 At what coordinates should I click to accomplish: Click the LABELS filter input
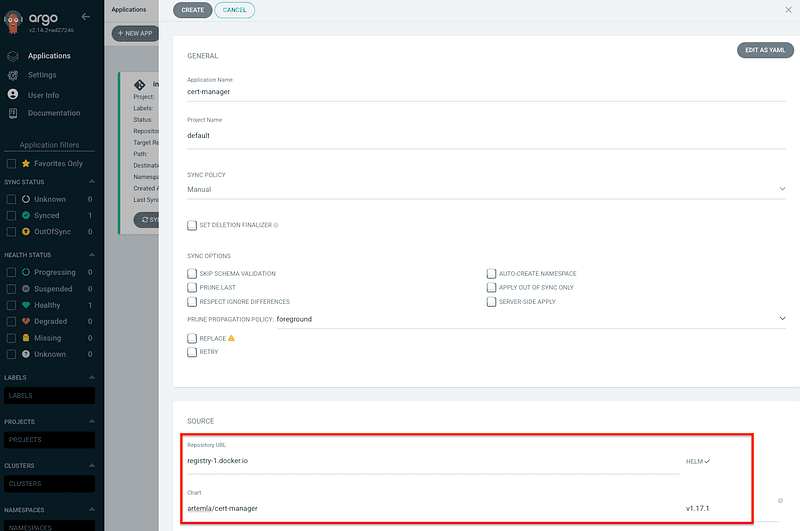(49, 396)
